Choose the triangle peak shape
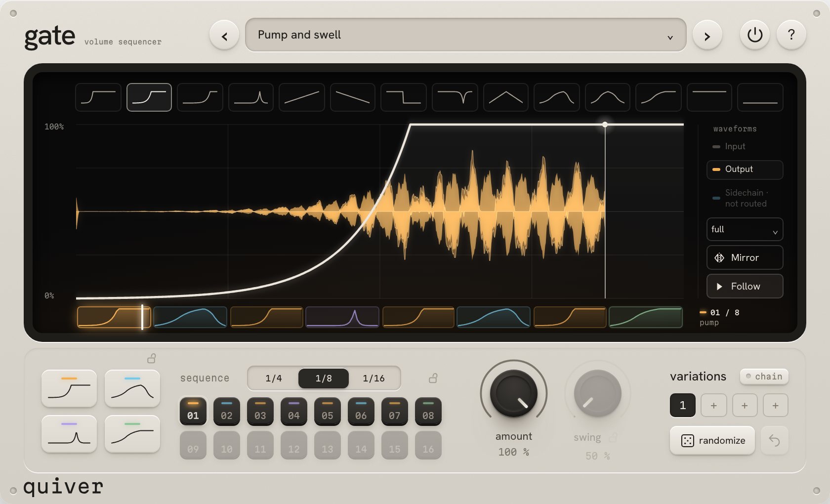The height and width of the screenshot is (504, 830). click(506, 97)
